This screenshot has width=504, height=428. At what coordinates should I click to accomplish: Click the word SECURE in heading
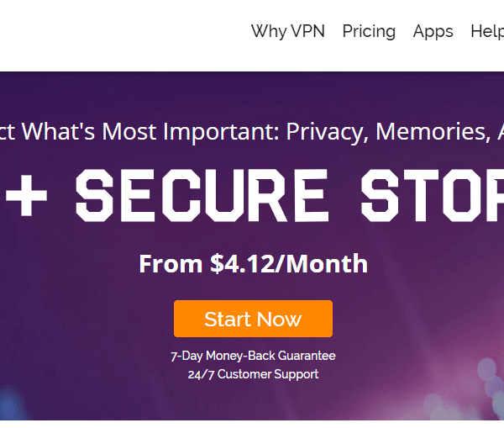click(x=202, y=195)
